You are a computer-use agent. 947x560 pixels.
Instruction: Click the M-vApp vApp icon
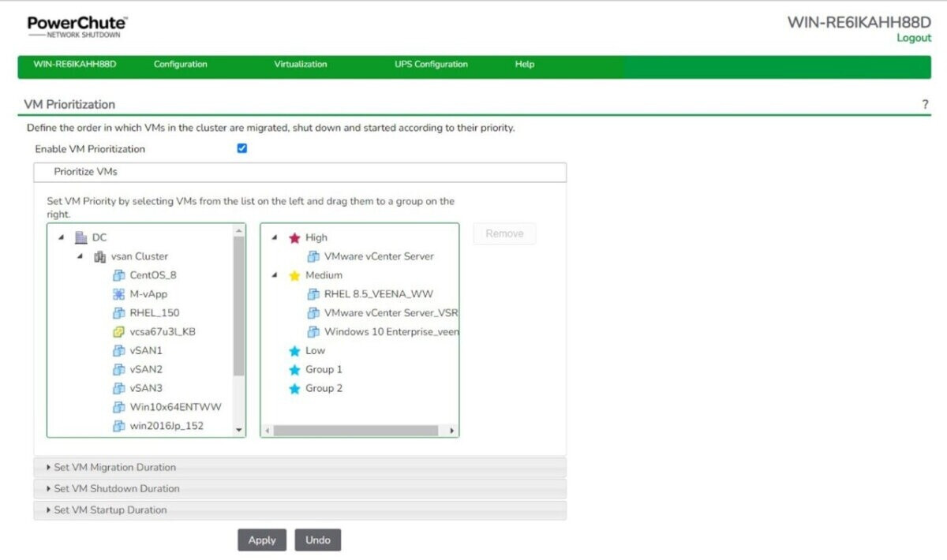(119, 294)
